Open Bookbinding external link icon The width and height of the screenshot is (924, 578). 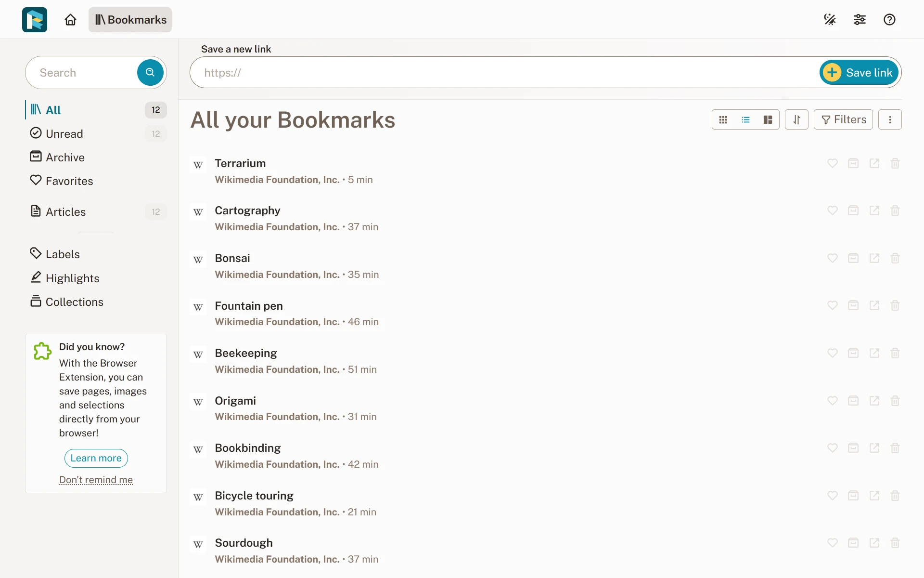(874, 448)
